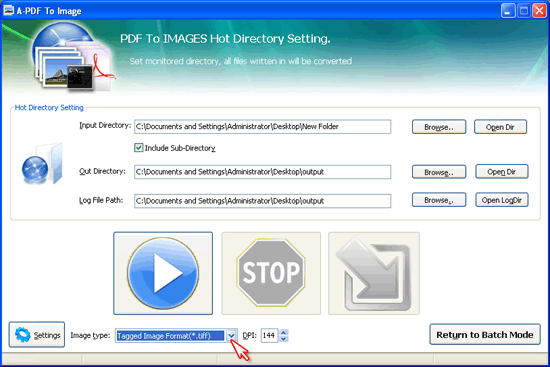Click the Open LogDir button
Viewport: 550px width, 367px height.
502,200
